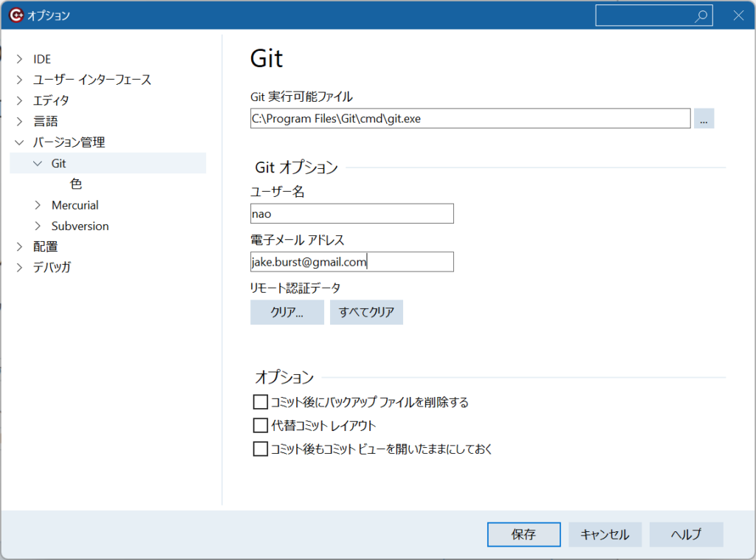The width and height of the screenshot is (756, 560).
Task: Check 'コミット後もコミット ビューを開いたままにしておく' option
Action: click(260, 449)
